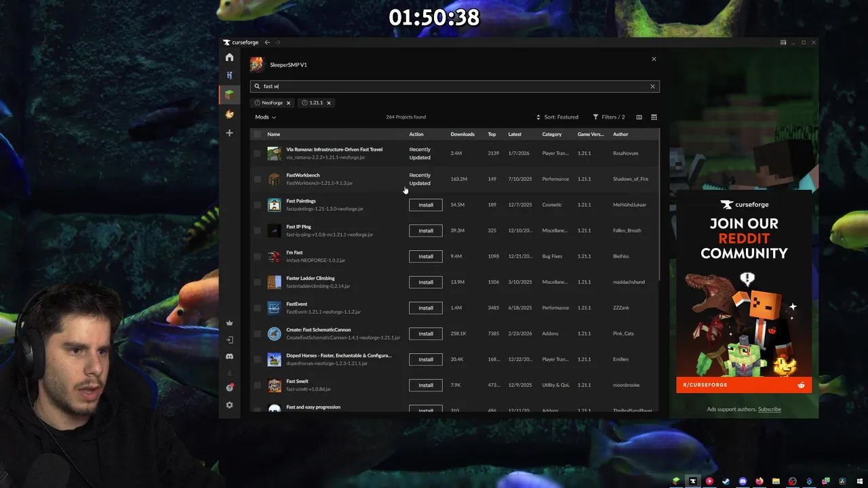Install the Doped Horses mod
Viewport: 868px width, 488px height.
pos(425,359)
